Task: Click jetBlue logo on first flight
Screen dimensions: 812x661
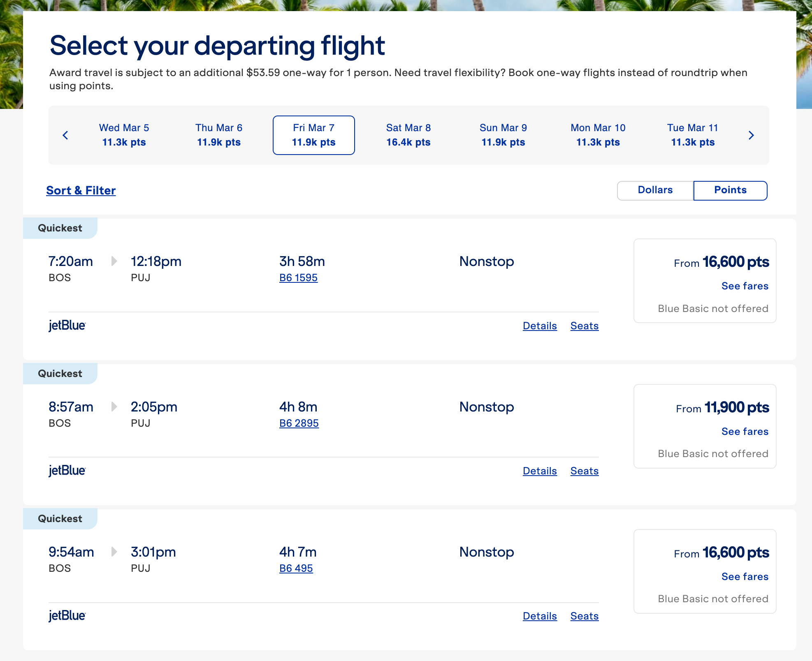Action: pyautogui.click(x=67, y=326)
